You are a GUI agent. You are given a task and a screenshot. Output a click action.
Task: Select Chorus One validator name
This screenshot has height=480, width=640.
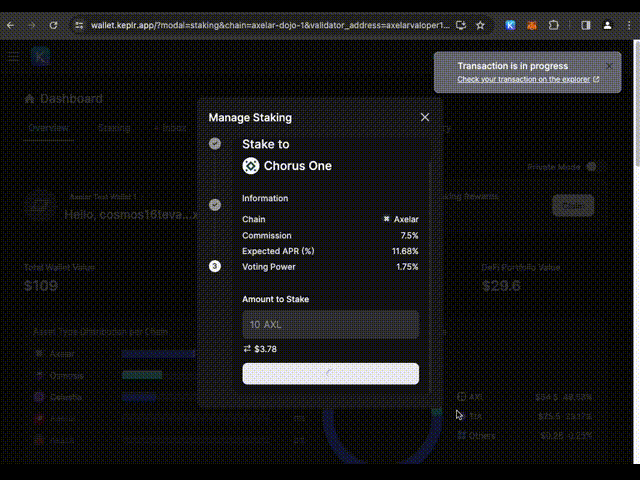(x=298, y=166)
